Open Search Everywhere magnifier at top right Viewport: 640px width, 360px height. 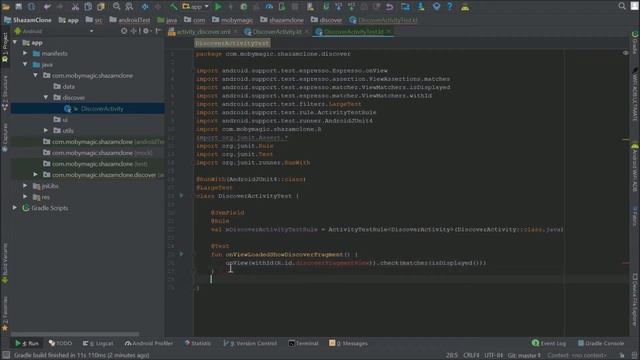point(622,6)
